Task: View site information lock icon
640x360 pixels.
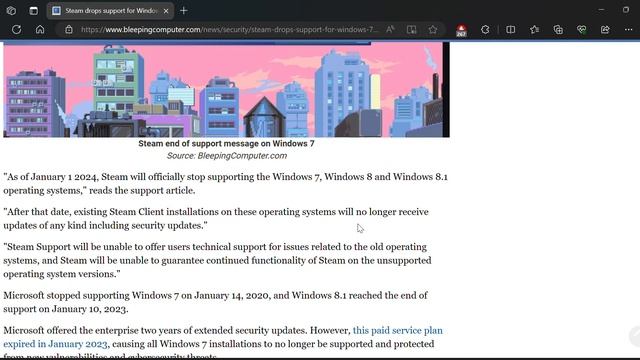Action: (69, 29)
